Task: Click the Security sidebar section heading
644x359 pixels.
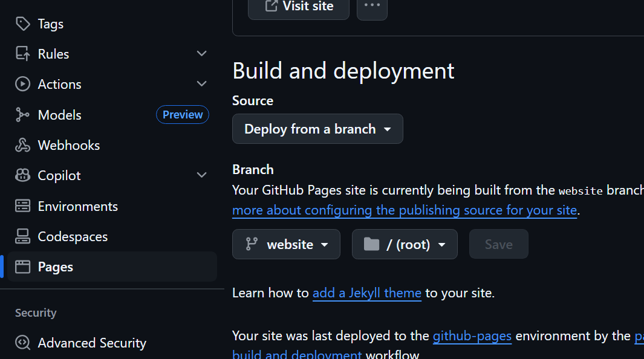Action: (36, 312)
